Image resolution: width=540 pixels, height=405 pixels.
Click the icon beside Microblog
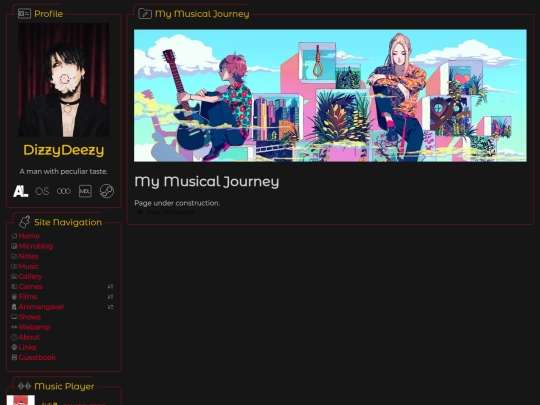point(14,246)
